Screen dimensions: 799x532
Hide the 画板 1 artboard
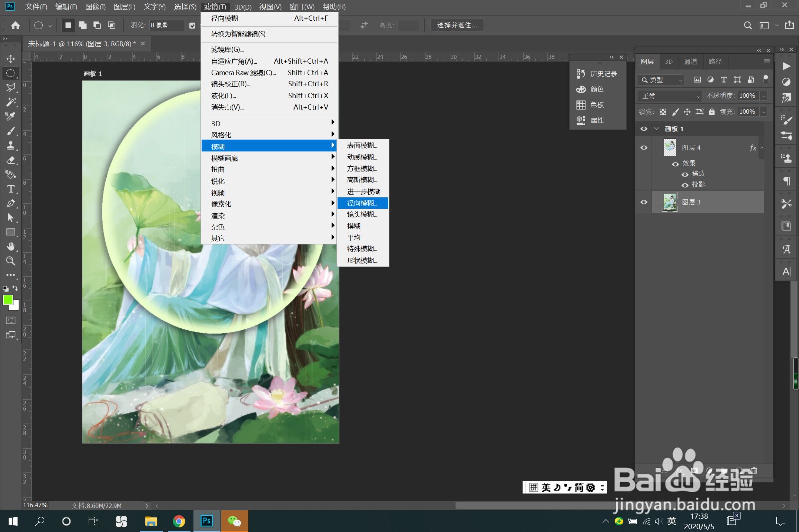pyautogui.click(x=644, y=129)
